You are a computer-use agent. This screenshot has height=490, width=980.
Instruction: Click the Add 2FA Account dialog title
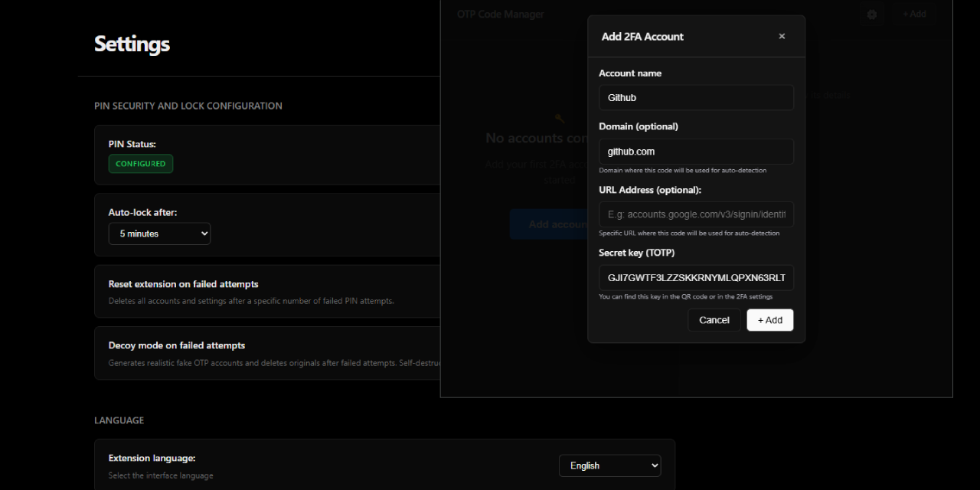(x=642, y=36)
